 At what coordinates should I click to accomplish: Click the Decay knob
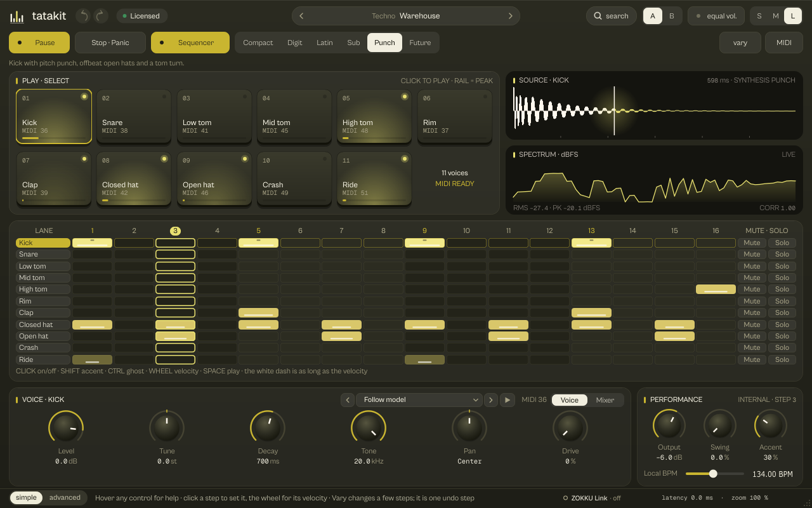(x=268, y=427)
